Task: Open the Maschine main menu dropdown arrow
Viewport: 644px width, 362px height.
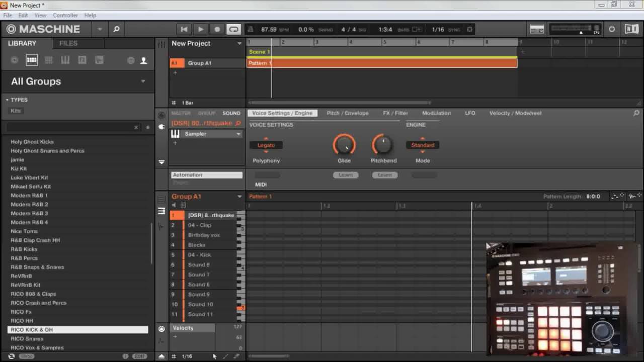Action: (x=100, y=29)
